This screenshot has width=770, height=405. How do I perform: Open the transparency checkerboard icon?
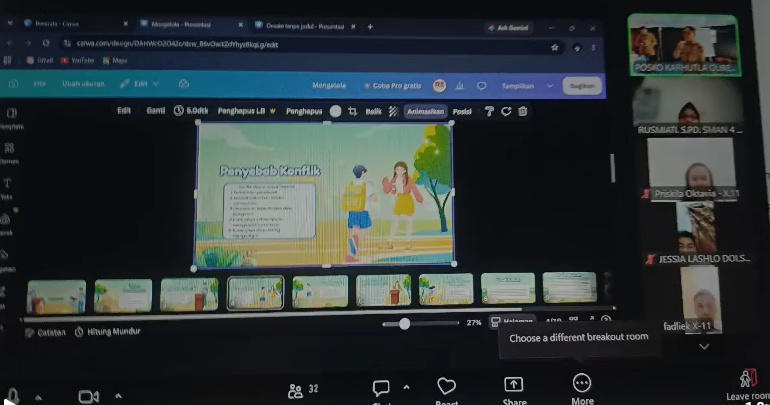[x=393, y=111]
